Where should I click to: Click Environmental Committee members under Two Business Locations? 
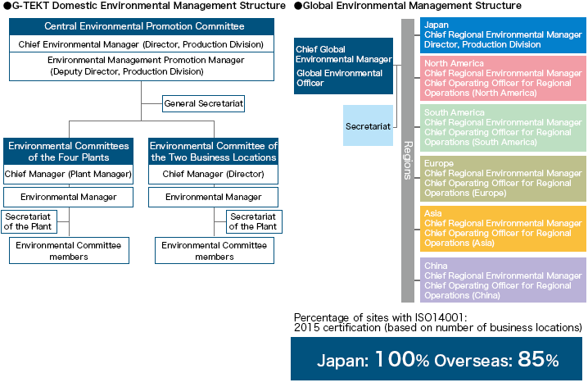click(x=215, y=250)
